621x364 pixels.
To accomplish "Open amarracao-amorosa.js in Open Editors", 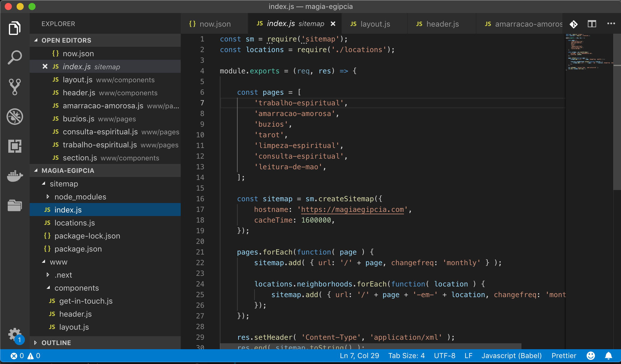I will click(105, 106).
